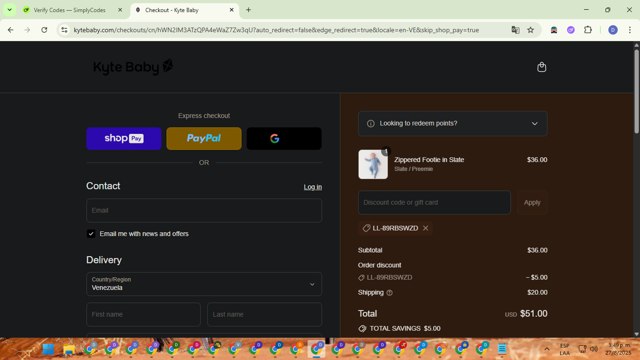Open File Explorer from the taskbar

pos(69,349)
